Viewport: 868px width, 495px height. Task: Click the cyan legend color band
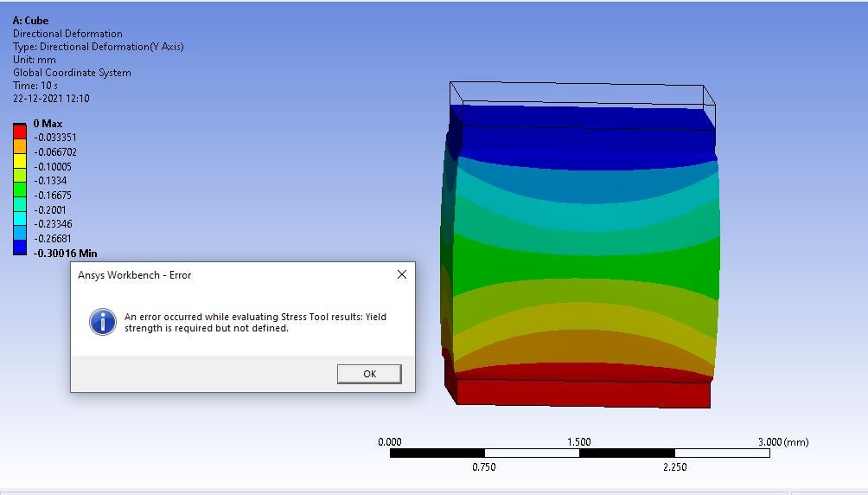click(20, 218)
